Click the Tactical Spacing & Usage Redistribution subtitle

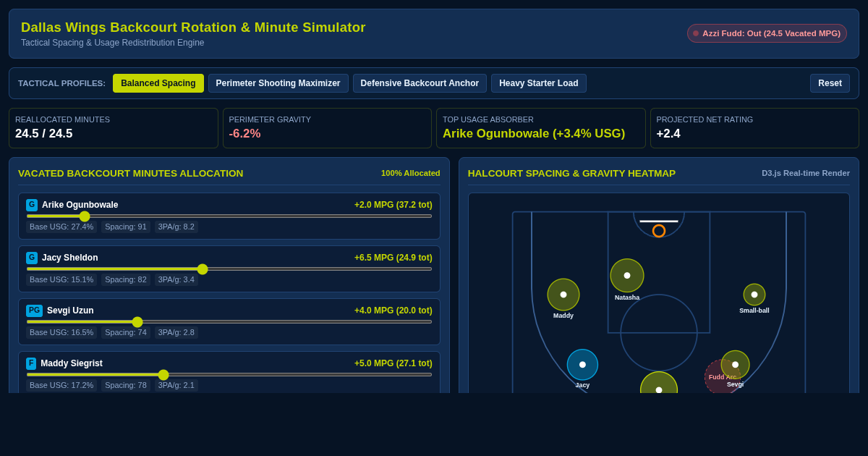pyautogui.click(x=113, y=43)
